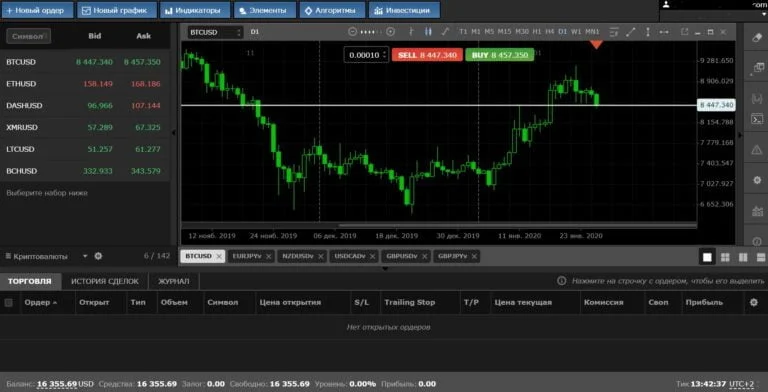The height and width of the screenshot is (392, 768).
Task: Click the Новый ордер button
Action: pos(37,10)
